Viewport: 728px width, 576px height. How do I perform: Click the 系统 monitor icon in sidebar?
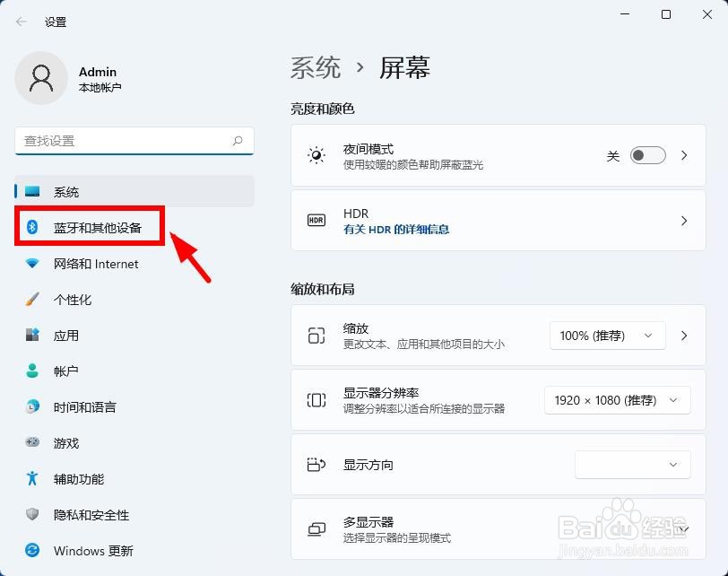pos(32,191)
